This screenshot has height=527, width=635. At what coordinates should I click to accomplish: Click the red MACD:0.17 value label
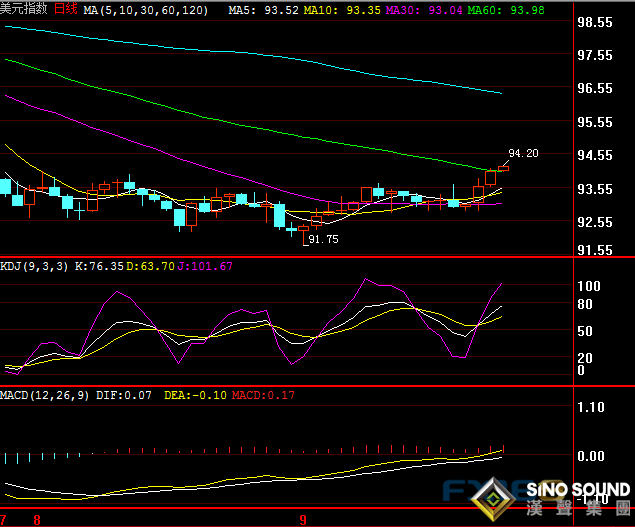coord(263,396)
